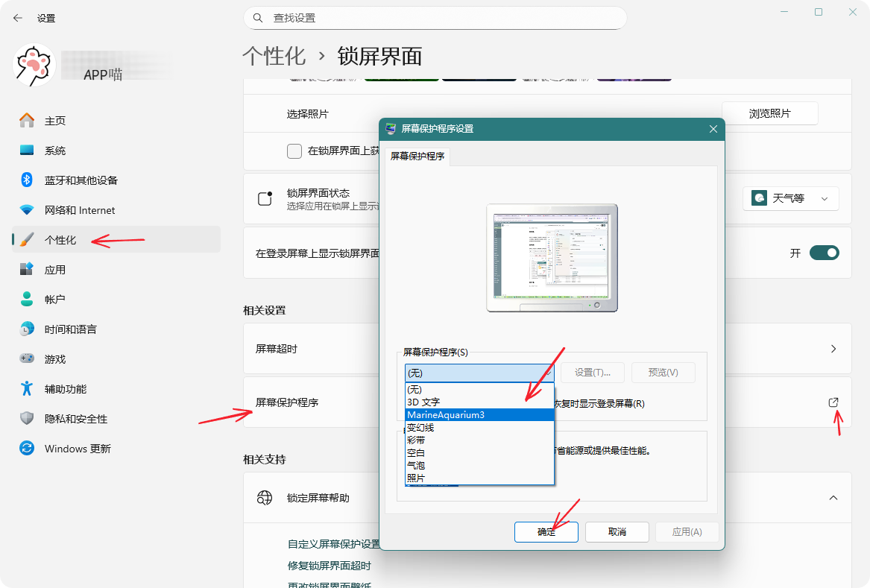Viewport: 870px width, 588px height.
Task: Click the Home (主页) icon in sidebar
Action: pyautogui.click(x=27, y=121)
